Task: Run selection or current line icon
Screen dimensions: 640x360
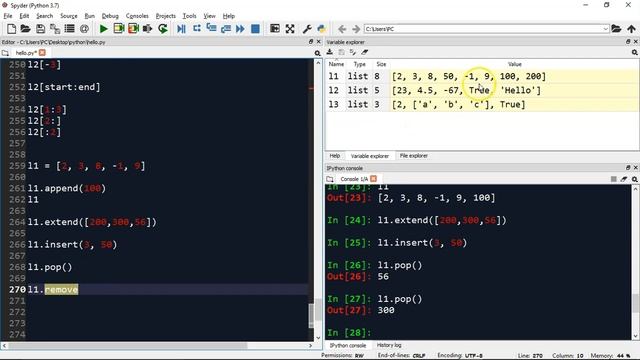Action: pyautogui.click(x=147, y=29)
